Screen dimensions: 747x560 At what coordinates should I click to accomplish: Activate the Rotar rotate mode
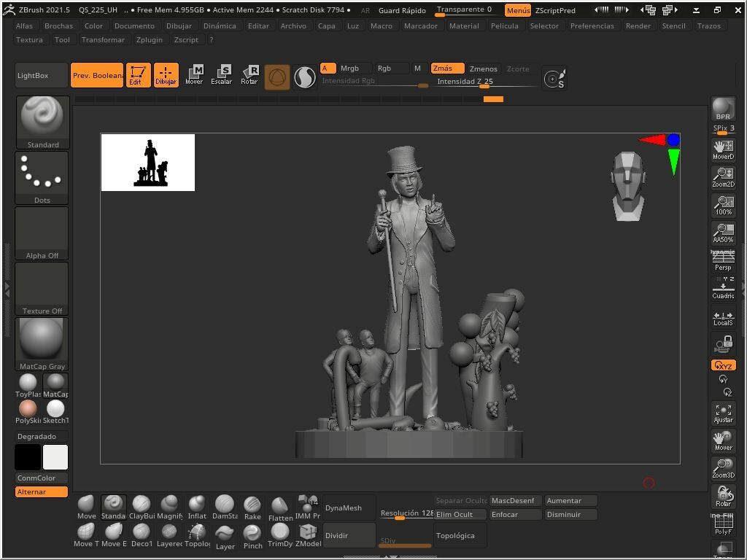(249, 75)
